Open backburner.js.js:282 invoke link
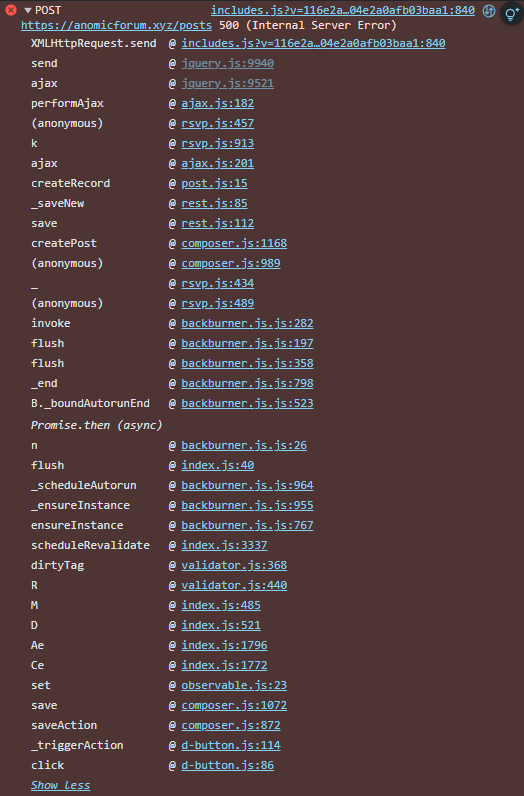The image size is (524, 796). (x=247, y=323)
